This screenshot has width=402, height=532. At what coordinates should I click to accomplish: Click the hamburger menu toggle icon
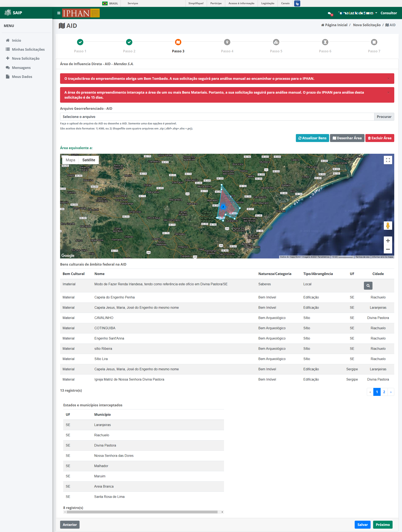coord(59,13)
